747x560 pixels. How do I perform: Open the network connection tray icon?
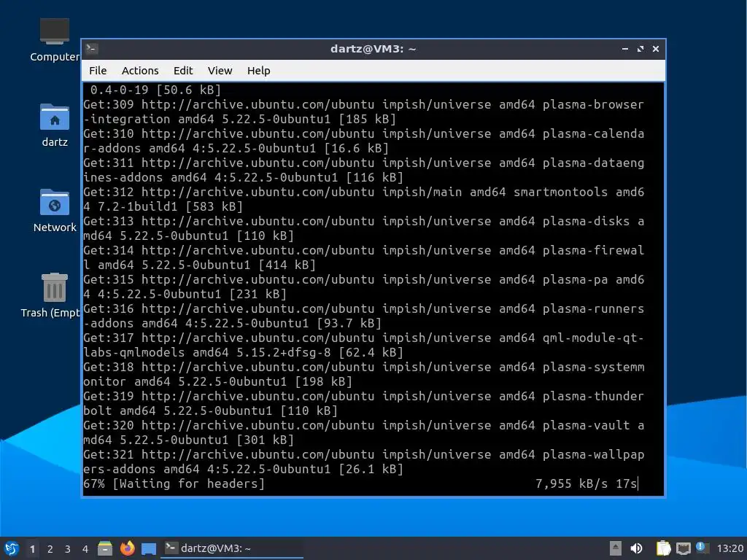coord(683,548)
